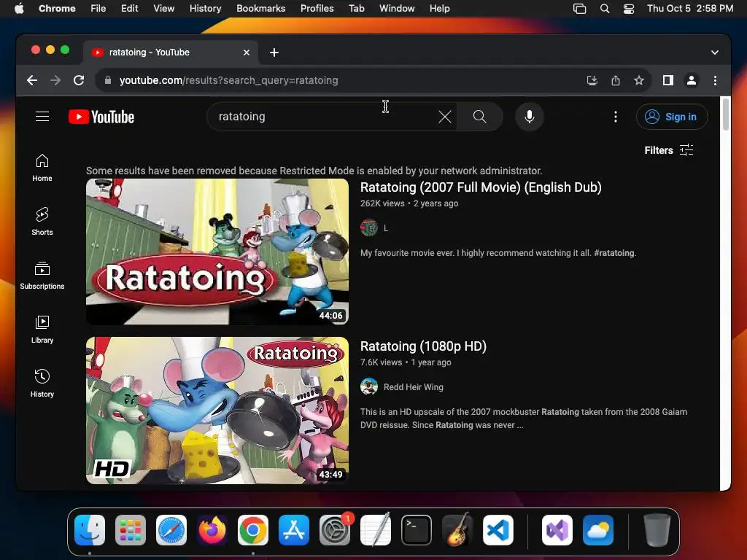The height and width of the screenshot is (560, 747).
Task: Open GarageBand from the Dock
Action: [457, 530]
